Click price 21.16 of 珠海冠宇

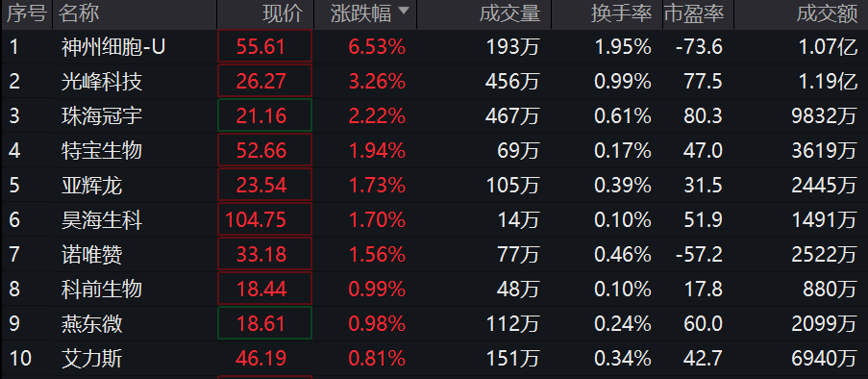pos(261,115)
